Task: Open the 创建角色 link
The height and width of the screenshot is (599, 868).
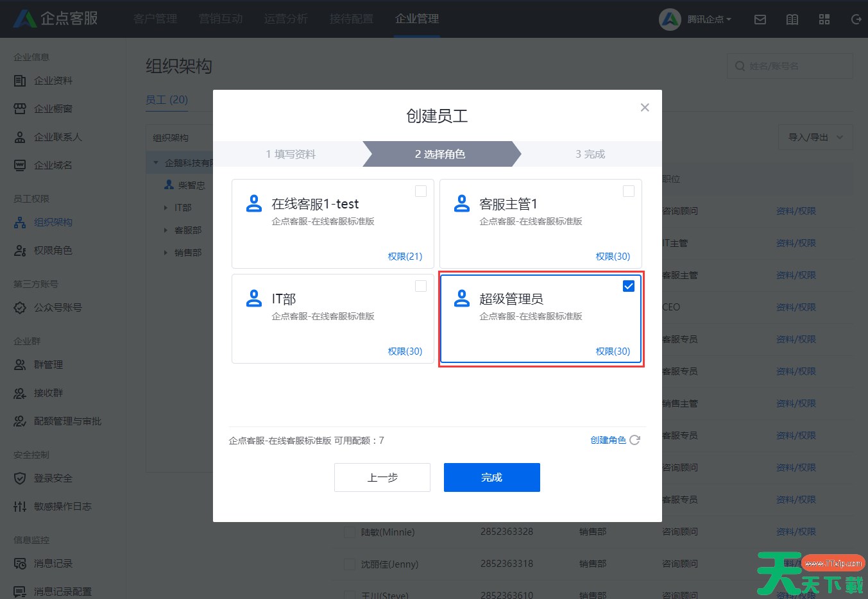Action: coord(608,440)
